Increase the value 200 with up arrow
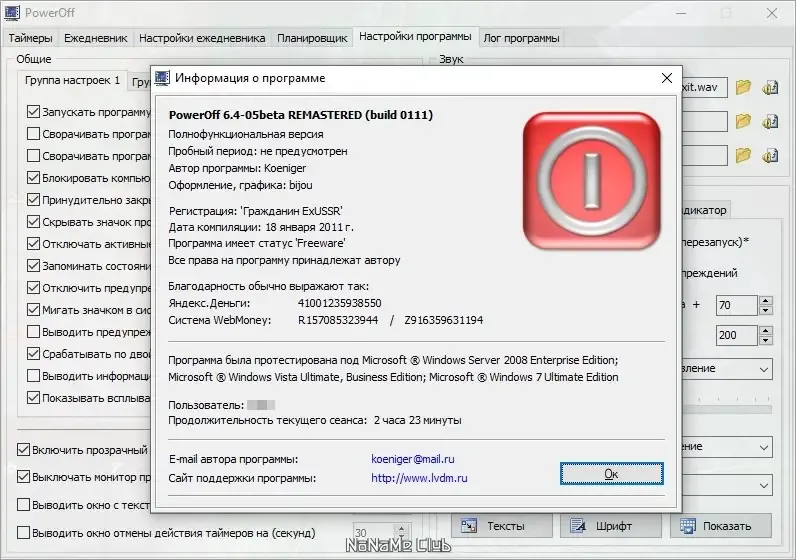 tap(766, 330)
